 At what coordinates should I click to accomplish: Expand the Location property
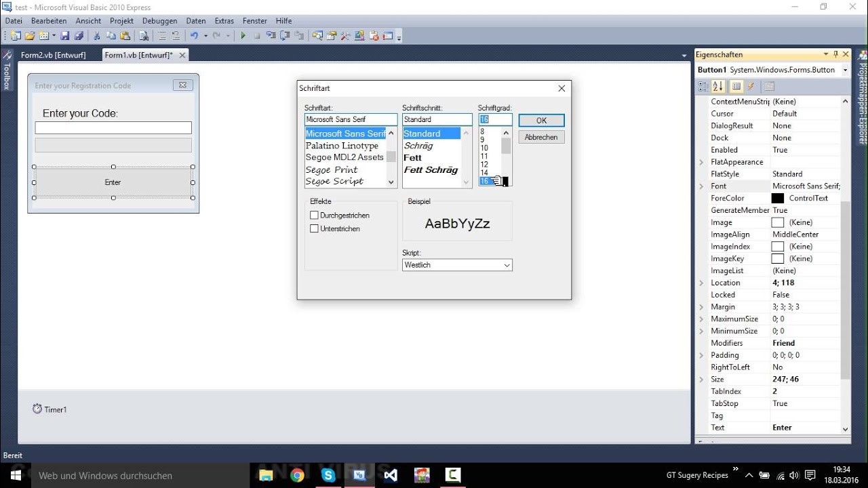(702, 283)
